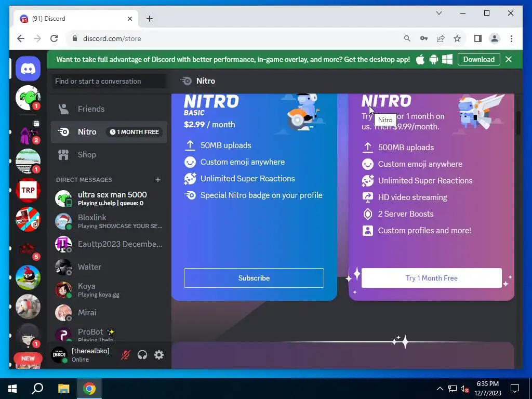Open Windows notification center
This screenshot has height=399, width=532.
point(515,389)
